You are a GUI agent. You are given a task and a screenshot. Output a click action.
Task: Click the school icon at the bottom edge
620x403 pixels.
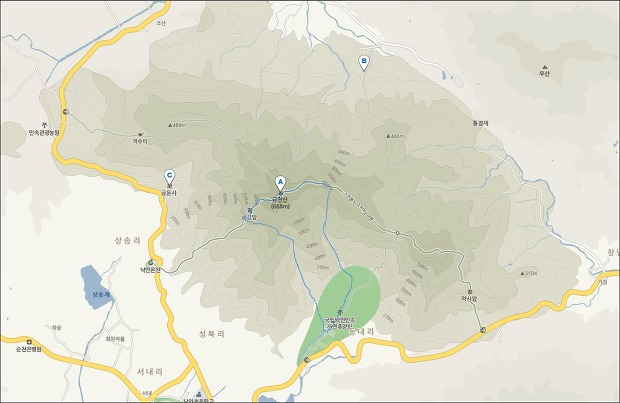tap(198, 394)
